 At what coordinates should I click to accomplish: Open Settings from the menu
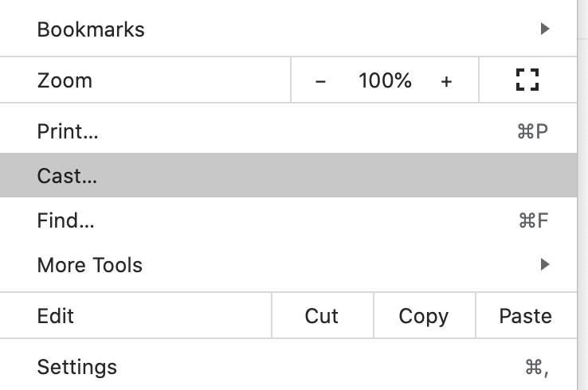click(x=77, y=366)
